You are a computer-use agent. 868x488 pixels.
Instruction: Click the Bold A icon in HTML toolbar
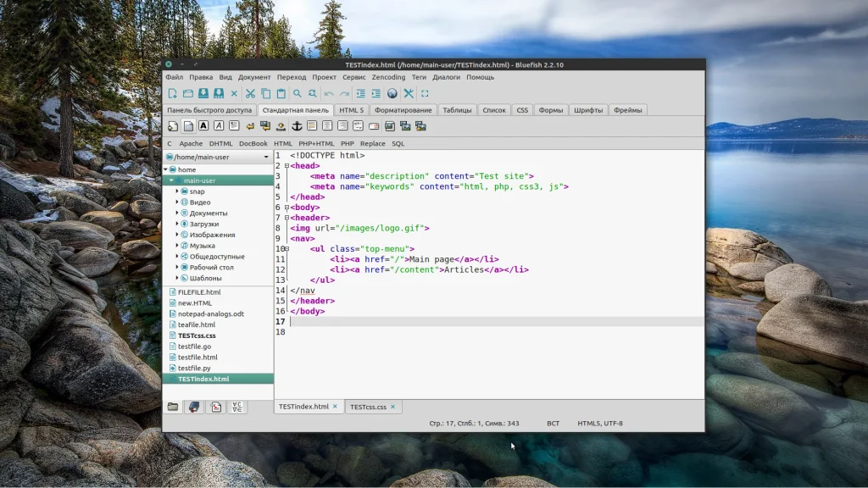(203, 126)
